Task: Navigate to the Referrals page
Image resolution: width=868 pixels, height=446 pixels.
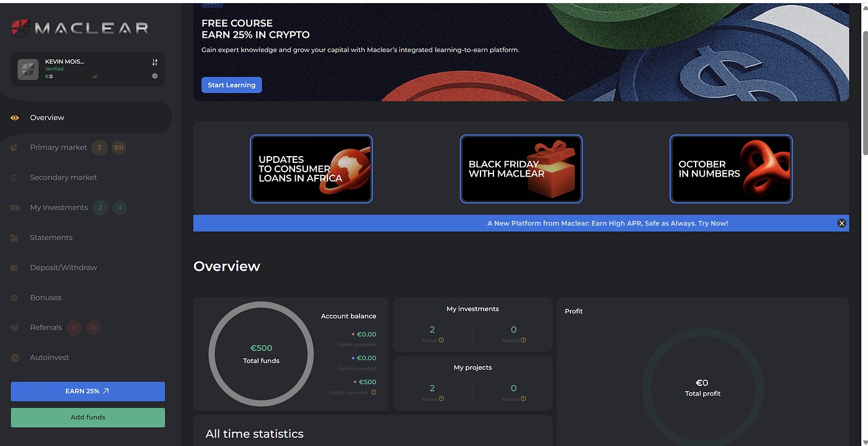Action: pyautogui.click(x=46, y=328)
